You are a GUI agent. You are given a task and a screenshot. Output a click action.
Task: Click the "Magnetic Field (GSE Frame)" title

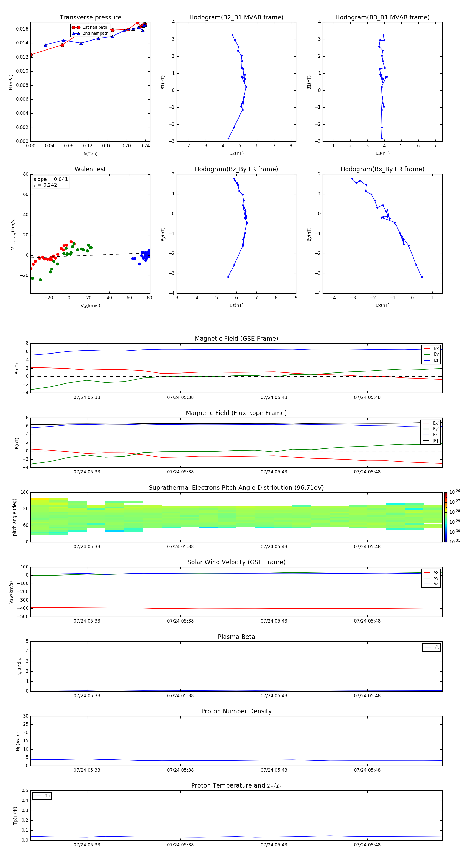coord(236,339)
